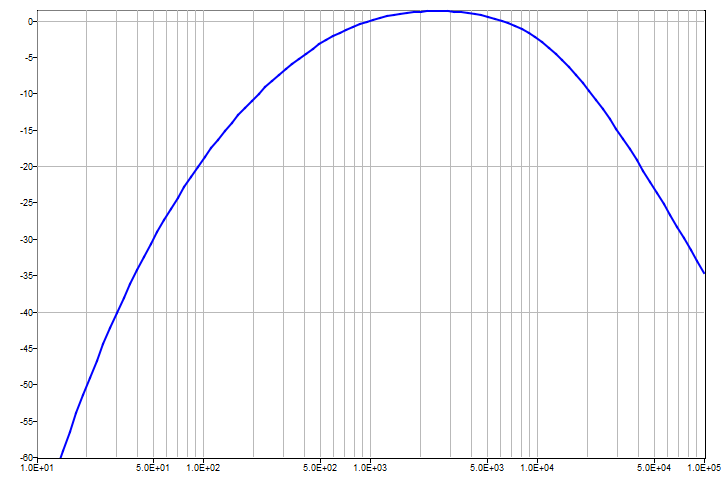
Task: Click the 1.0E+04 x-axis label
Action: (537, 467)
